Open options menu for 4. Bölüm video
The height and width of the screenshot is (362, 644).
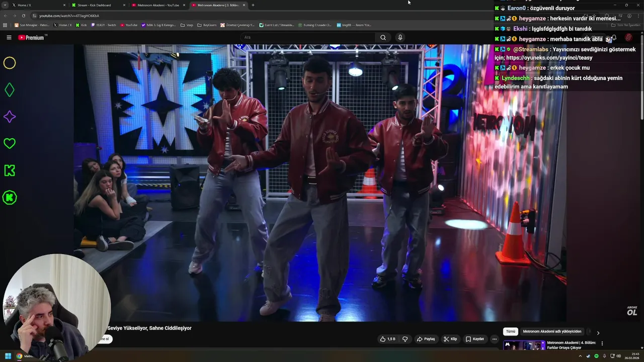pos(602,343)
